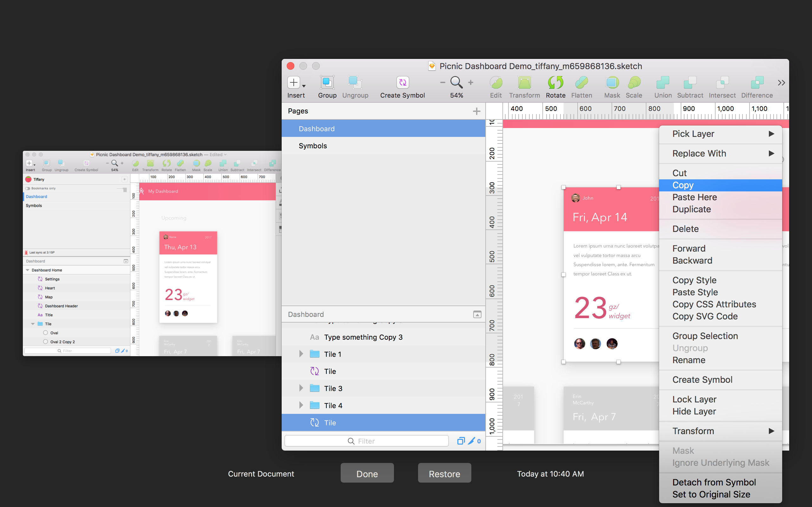Toggle the layer-type filter icon beside Filter field
The height and width of the screenshot is (507, 812).
461,441
